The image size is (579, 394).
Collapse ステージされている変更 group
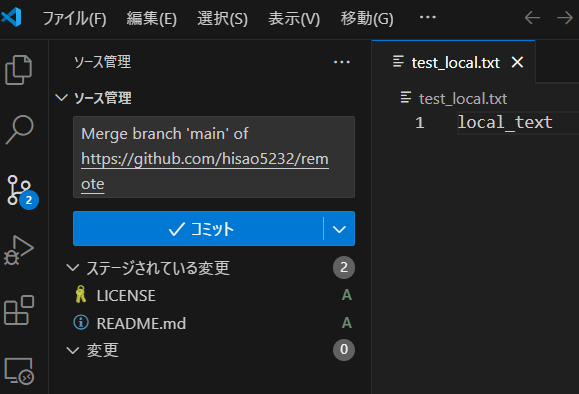point(72,268)
